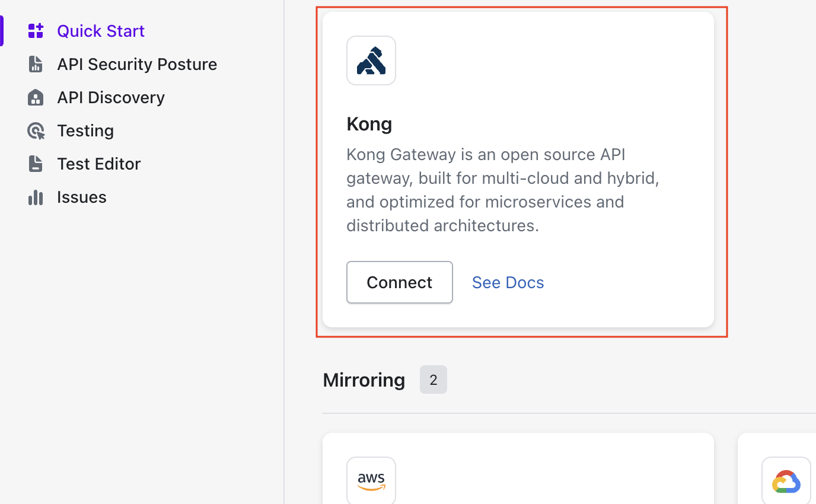Open the Test Editor text label
The height and width of the screenshot is (504, 816).
tap(99, 164)
